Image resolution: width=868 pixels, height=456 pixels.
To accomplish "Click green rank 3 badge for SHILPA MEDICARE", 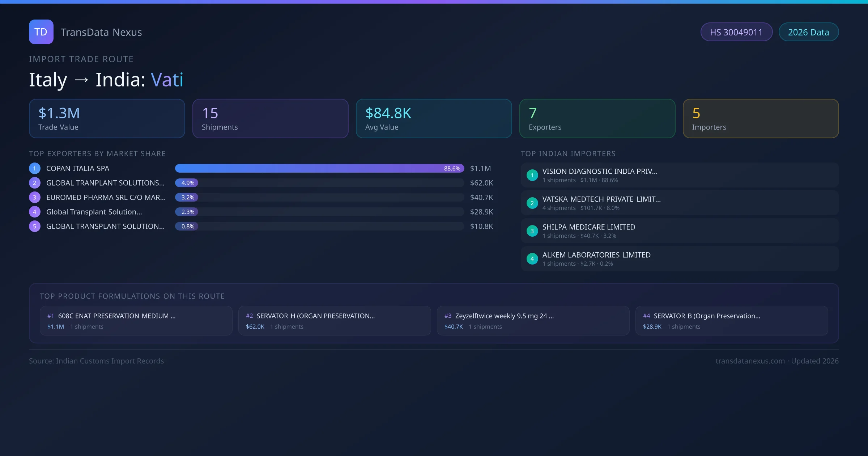I will point(532,231).
